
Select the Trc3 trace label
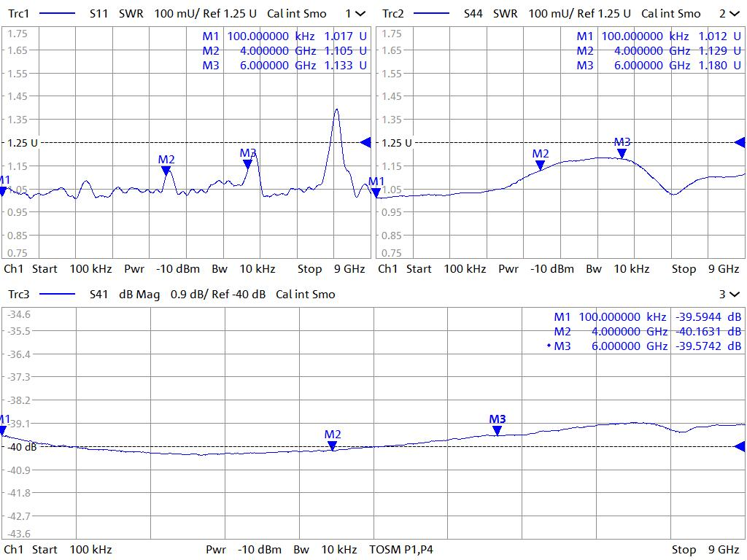[x=19, y=295]
